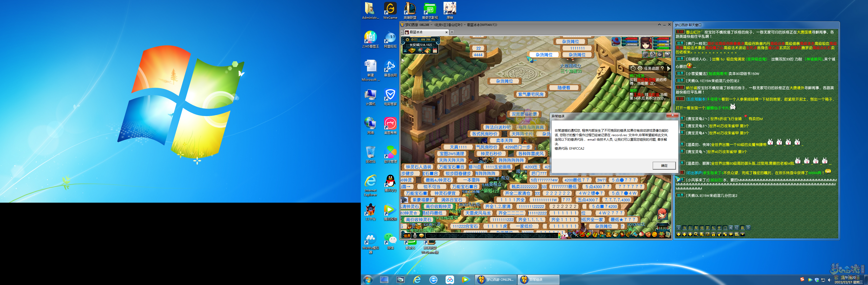Toggle the 私 channel filter in chat window
Image resolution: width=868 pixels, height=285 pixels.
point(713,228)
